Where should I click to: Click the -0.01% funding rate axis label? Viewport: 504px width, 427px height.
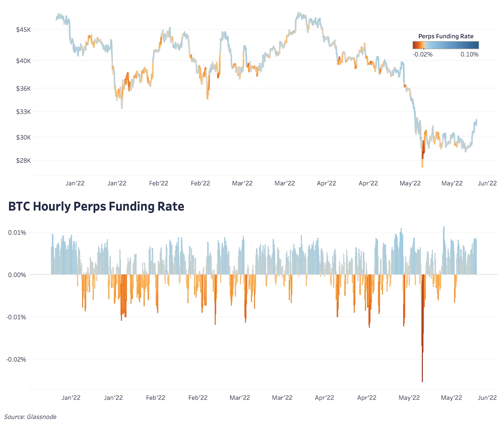(16, 317)
